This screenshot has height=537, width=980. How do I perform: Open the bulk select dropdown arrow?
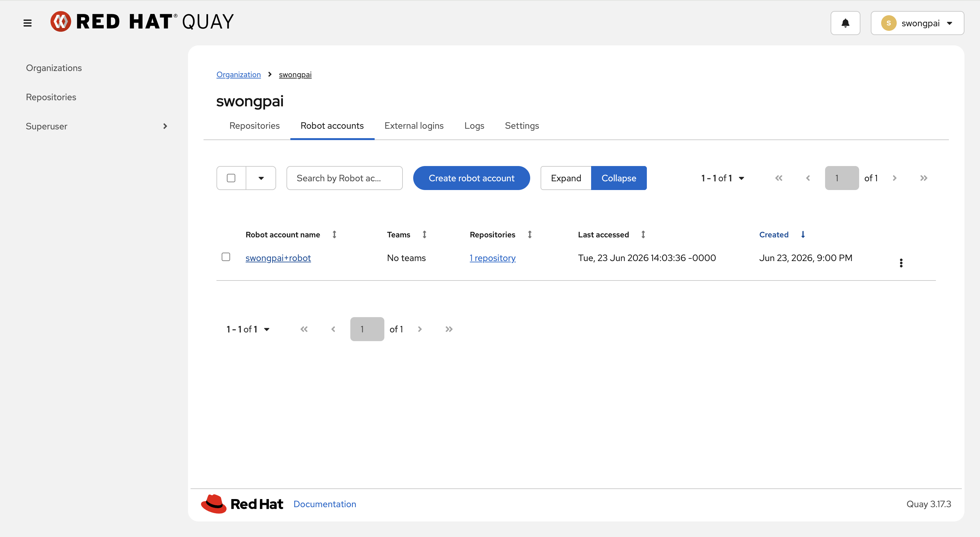pyautogui.click(x=261, y=178)
